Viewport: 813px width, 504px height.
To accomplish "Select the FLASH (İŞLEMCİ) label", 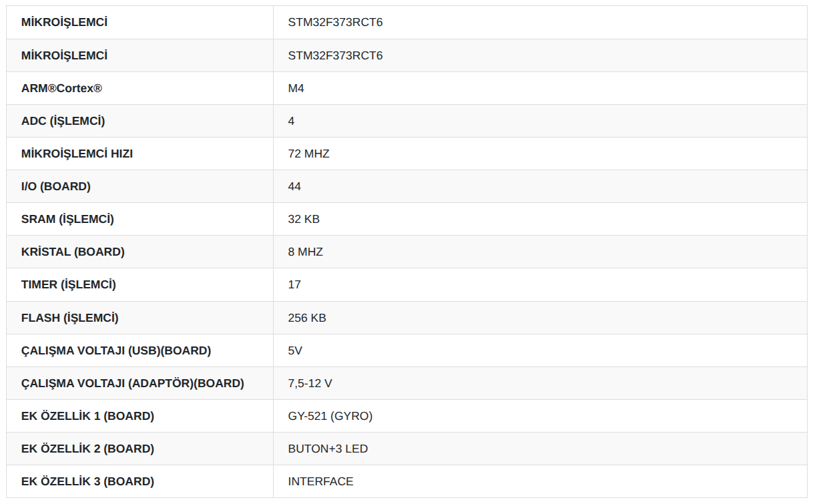I will click(70, 318).
